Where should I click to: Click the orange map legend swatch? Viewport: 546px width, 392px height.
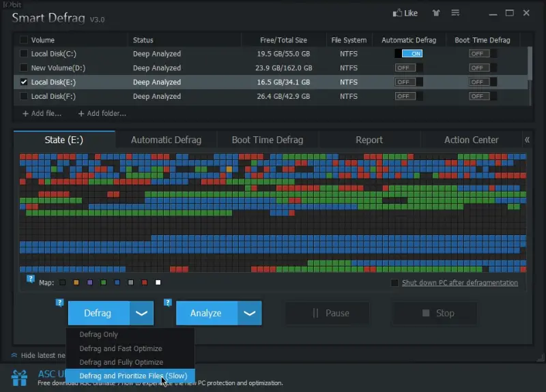(76, 282)
